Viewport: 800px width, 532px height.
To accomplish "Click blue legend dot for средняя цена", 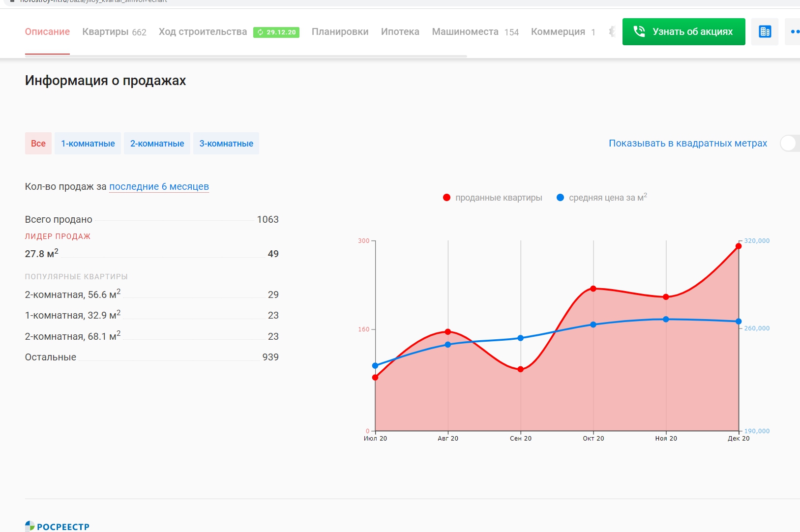I will pos(560,198).
